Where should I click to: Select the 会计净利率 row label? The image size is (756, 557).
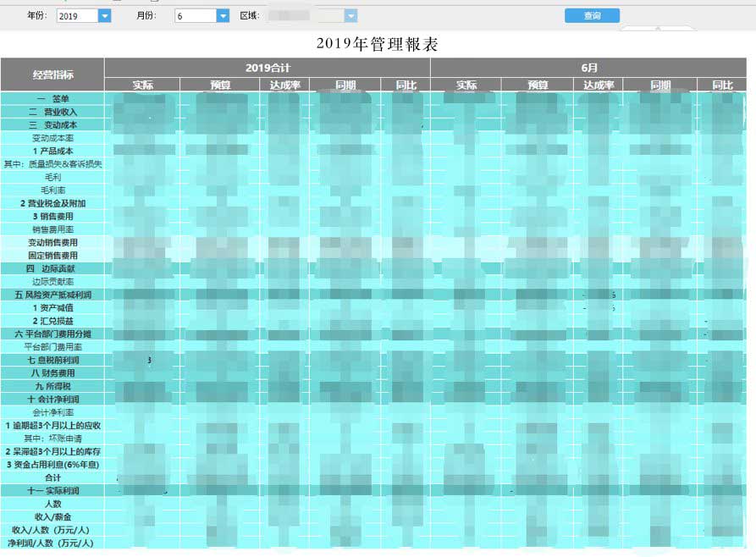(x=52, y=412)
